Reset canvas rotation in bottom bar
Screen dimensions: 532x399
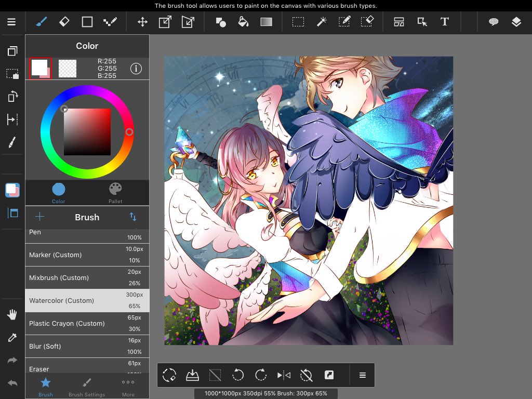click(306, 375)
